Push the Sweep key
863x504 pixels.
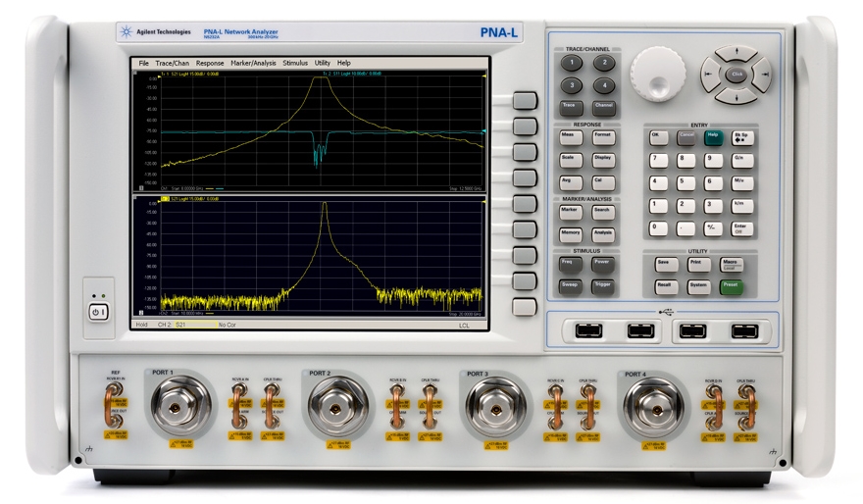pos(570,287)
